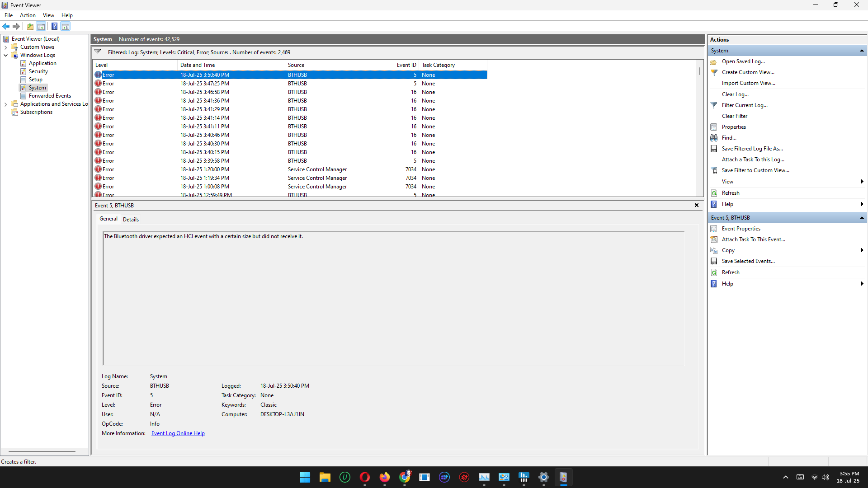Toggle Show/Hide Action Pane toolbar button
Viewport: 868px width, 488px height.
click(66, 26)
